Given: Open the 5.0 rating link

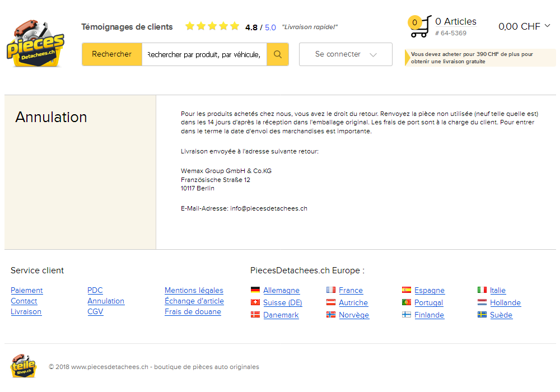Looking at the screenshot, I should click(270, 27).
